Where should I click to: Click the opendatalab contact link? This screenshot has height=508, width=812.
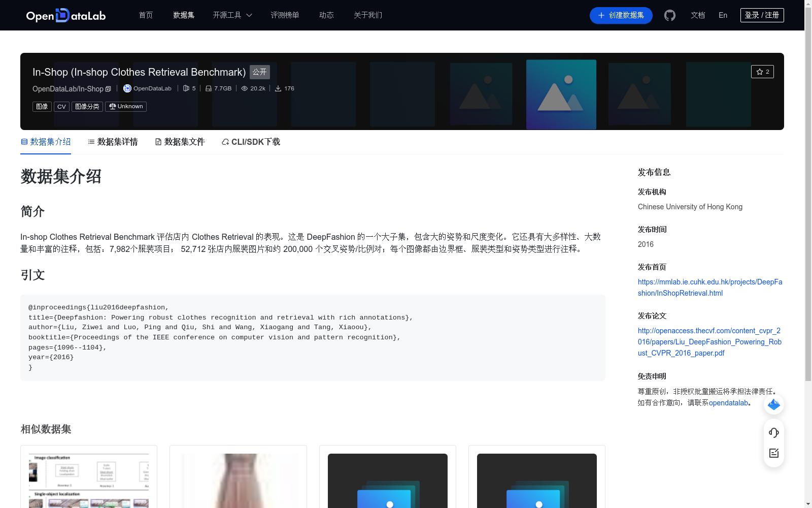728,403
